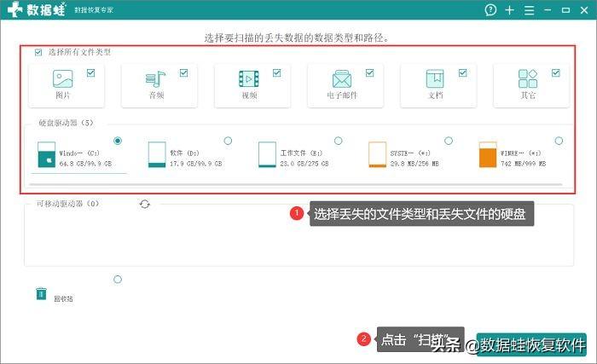
Task: Click the plus icon in title bar
Action: (509, 10)
